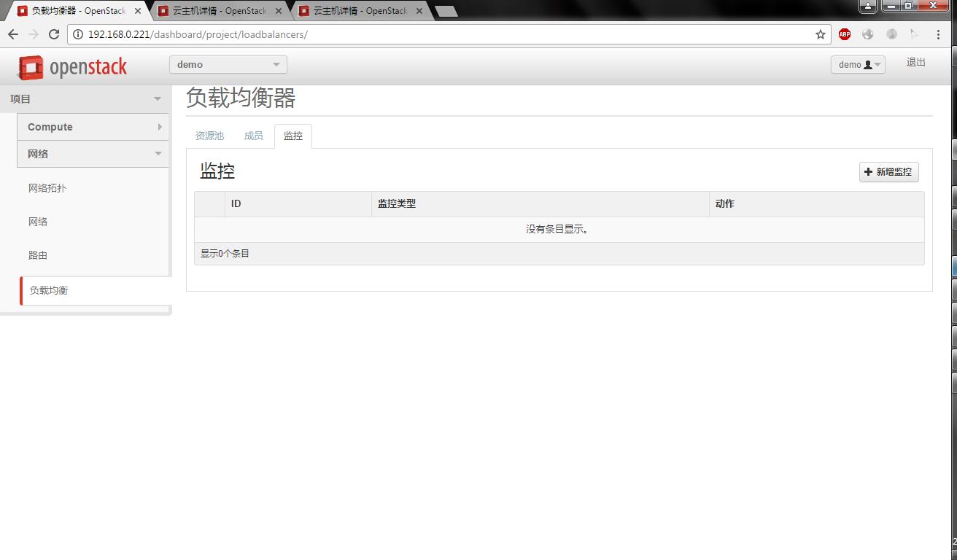This screenshot has height=560, width=957.
Task: Click the 负载均衡器 page heading
Action: [x=241, y=98]
